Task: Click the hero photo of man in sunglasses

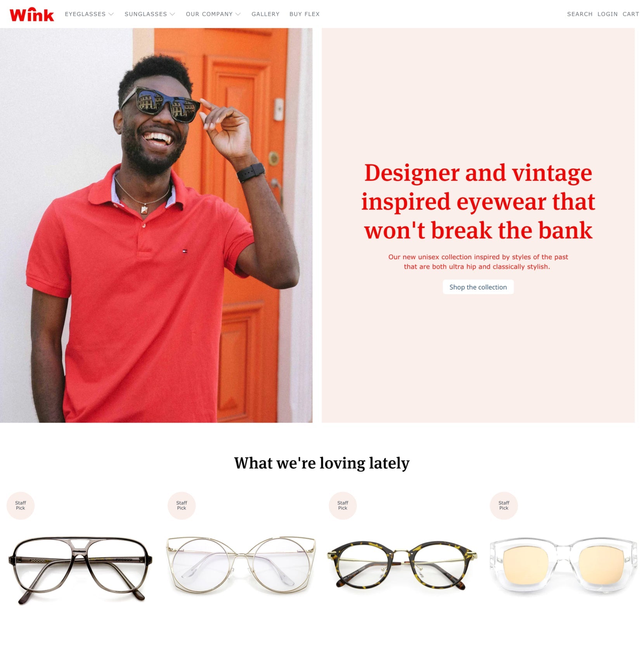Action: pyautogui.click(x=156, y=225)
